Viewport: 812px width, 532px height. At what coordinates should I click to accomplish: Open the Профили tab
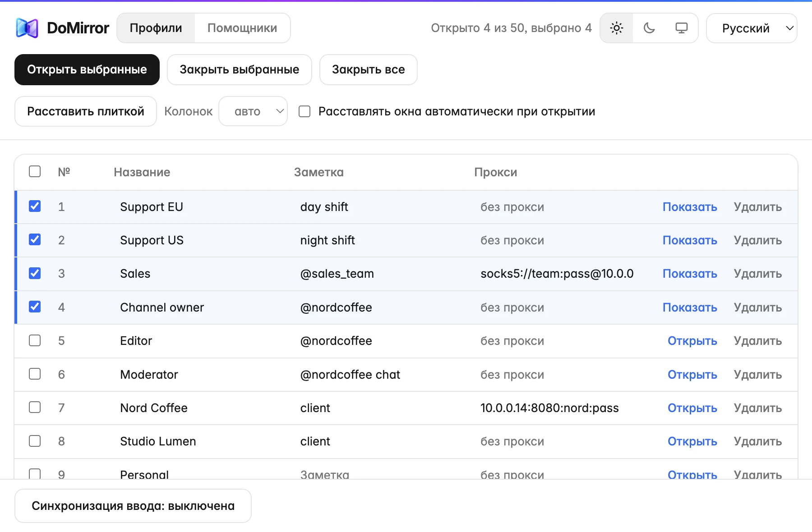coord(156,28)
